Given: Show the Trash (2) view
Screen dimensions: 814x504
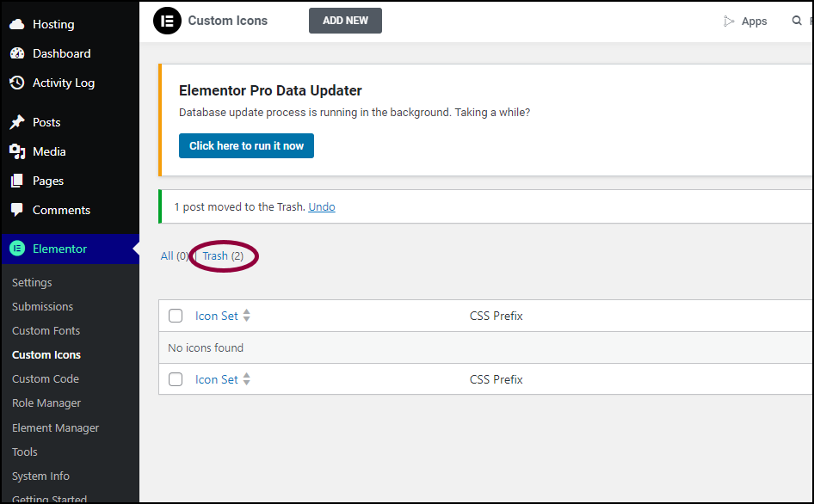Looking at the screenshot, I should point(223,256).
